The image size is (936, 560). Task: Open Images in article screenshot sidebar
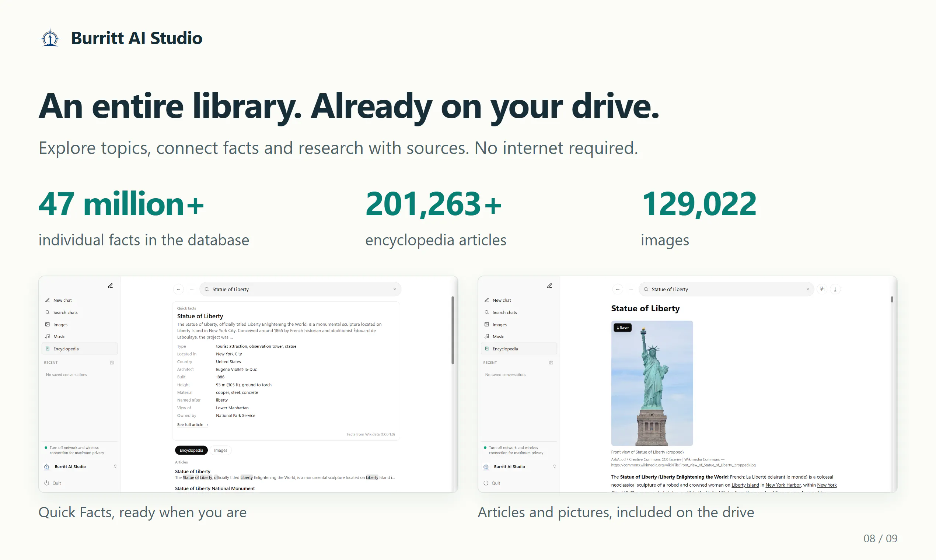point(519,325)
